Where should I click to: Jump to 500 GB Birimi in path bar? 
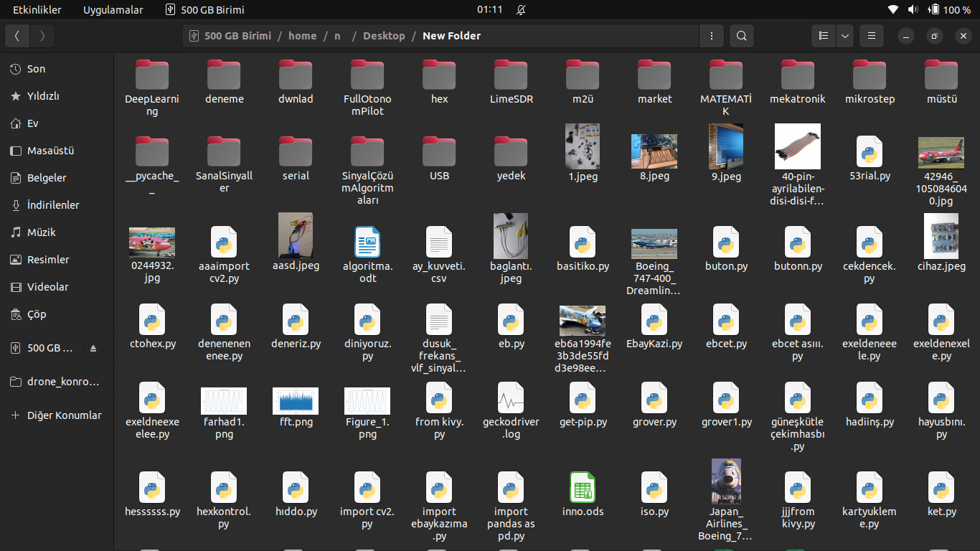tap(231, 36)
